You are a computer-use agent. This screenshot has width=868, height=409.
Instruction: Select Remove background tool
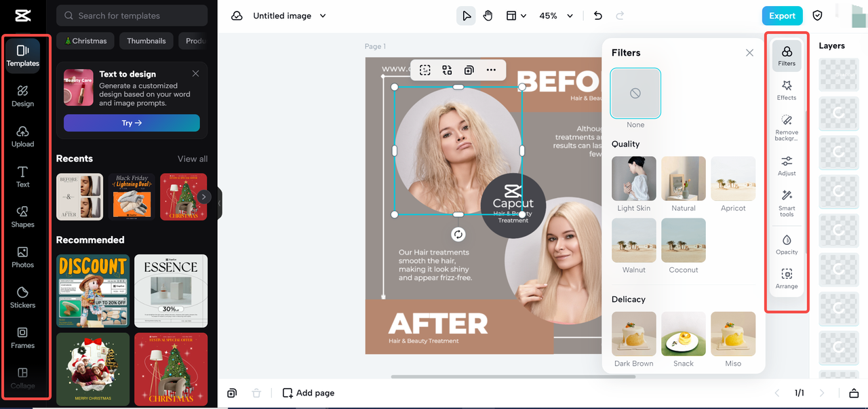tap(787, 128)
